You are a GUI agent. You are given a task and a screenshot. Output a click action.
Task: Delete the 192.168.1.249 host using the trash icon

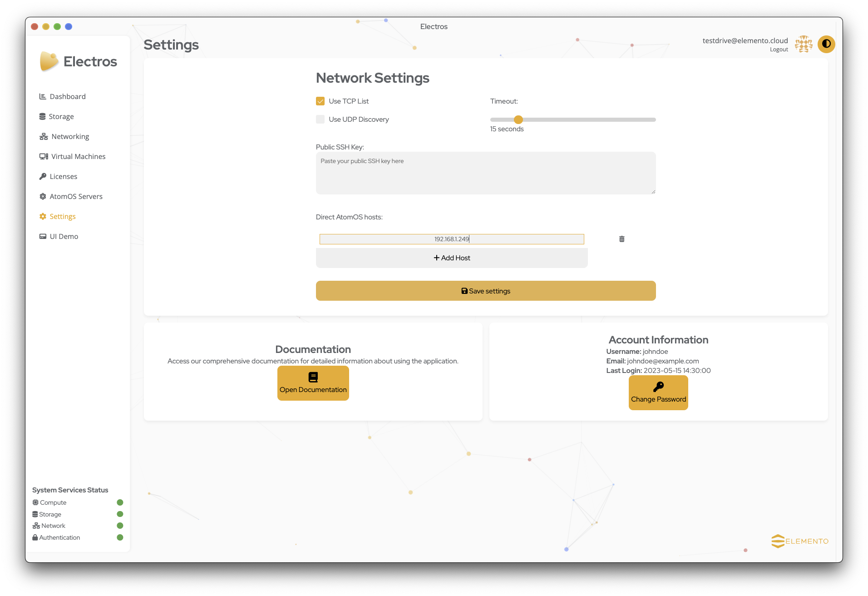coord(622,239)
